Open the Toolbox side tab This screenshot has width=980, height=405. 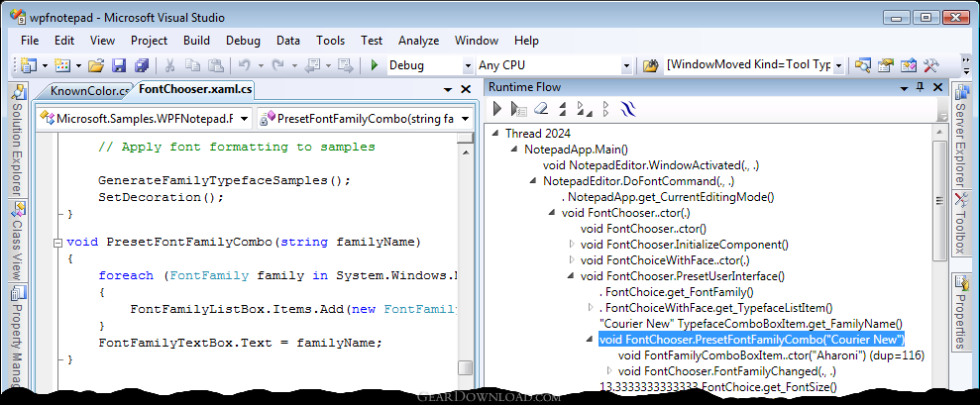pyautogui.click(x=960, y=223)
